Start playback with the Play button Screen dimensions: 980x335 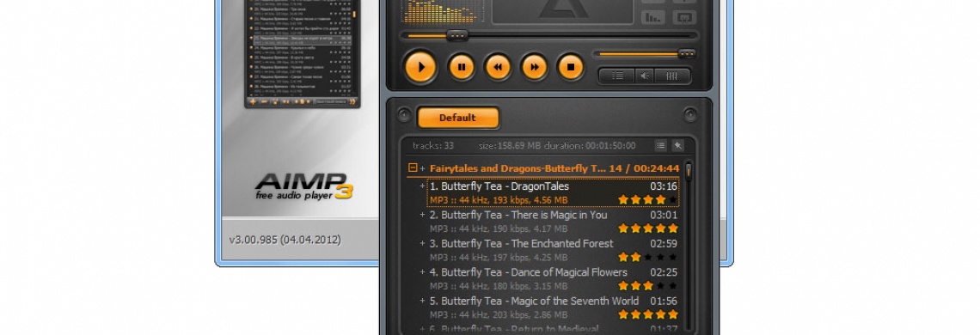(x=420, y=66)
